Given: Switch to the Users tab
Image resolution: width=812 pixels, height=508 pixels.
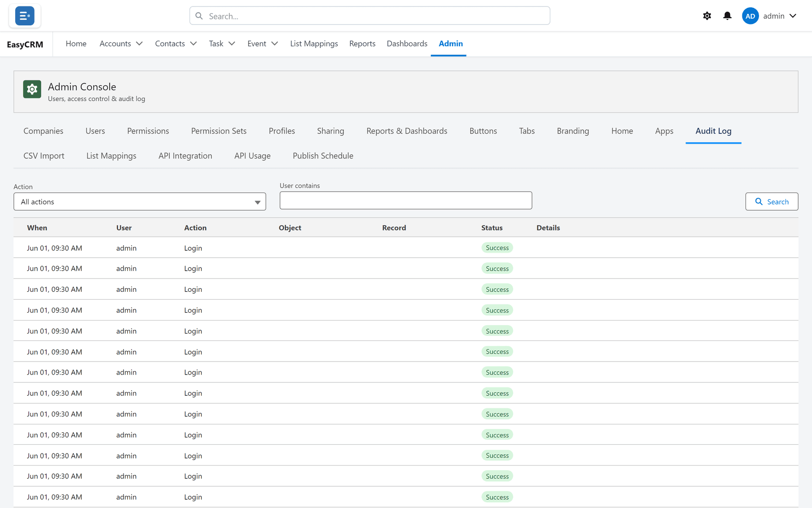Looking at the screenshot, I should (95, 131).
